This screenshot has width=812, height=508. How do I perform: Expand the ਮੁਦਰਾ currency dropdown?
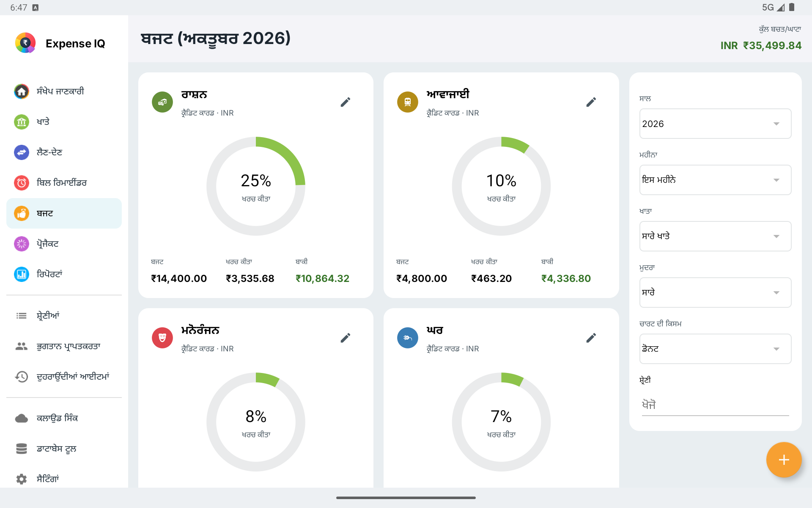pos(715,293)
